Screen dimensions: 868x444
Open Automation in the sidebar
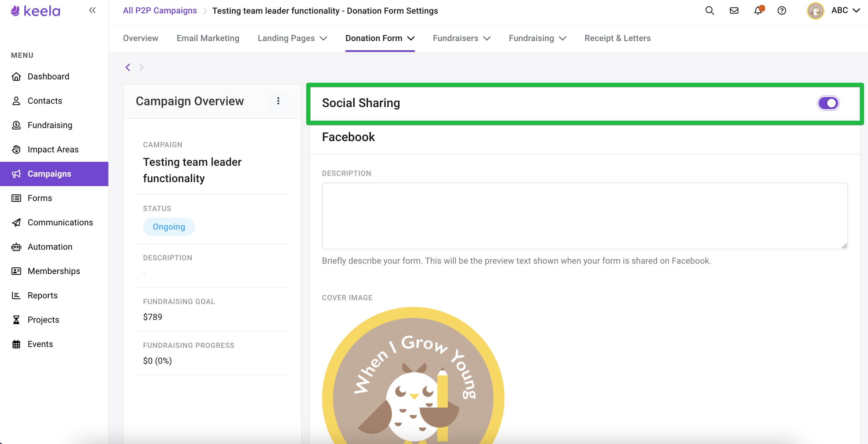54,247
